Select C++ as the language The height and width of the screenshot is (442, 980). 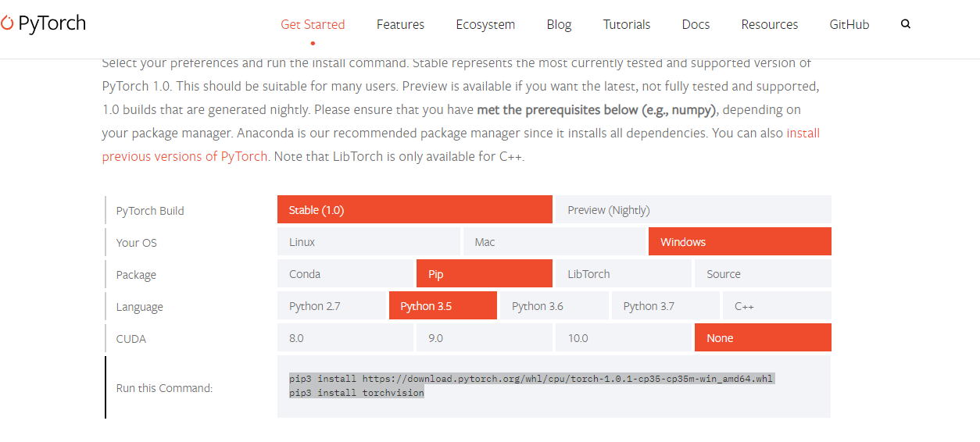[777, 305]
